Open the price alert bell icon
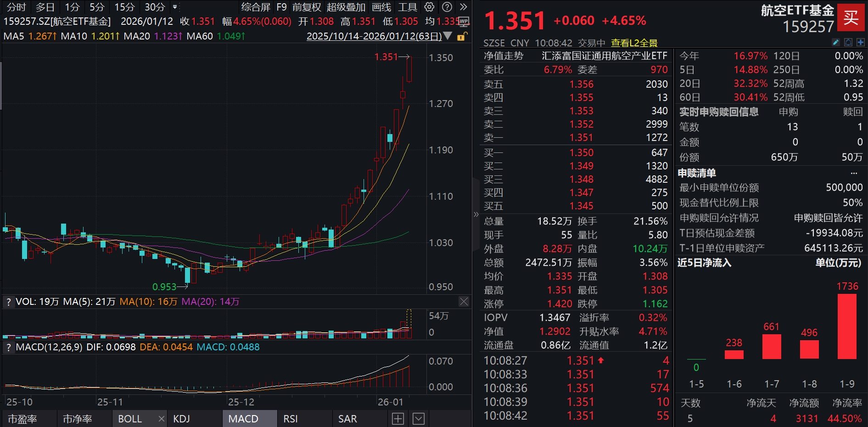 point(848,42)
